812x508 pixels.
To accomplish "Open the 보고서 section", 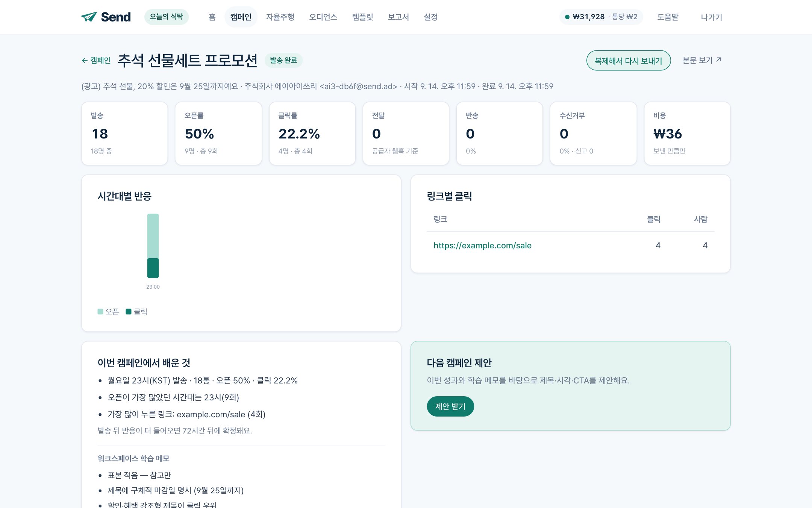I will tap(398, 17).
